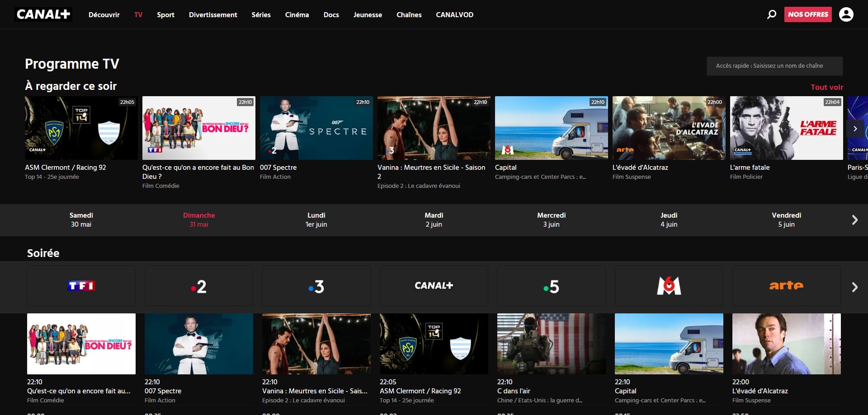Open M6 22:10 Capital program thumbnail

669,344
